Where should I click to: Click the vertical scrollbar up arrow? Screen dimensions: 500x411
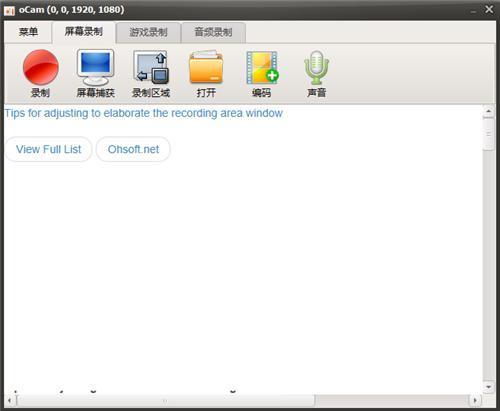click(x=489, y=112)
